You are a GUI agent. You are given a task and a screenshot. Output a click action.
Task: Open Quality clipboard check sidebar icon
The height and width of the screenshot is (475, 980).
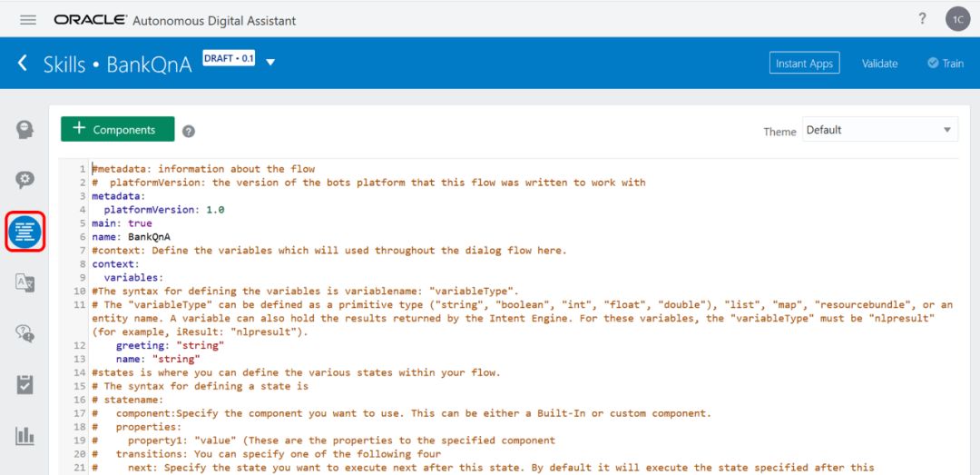tap(25, 385)
